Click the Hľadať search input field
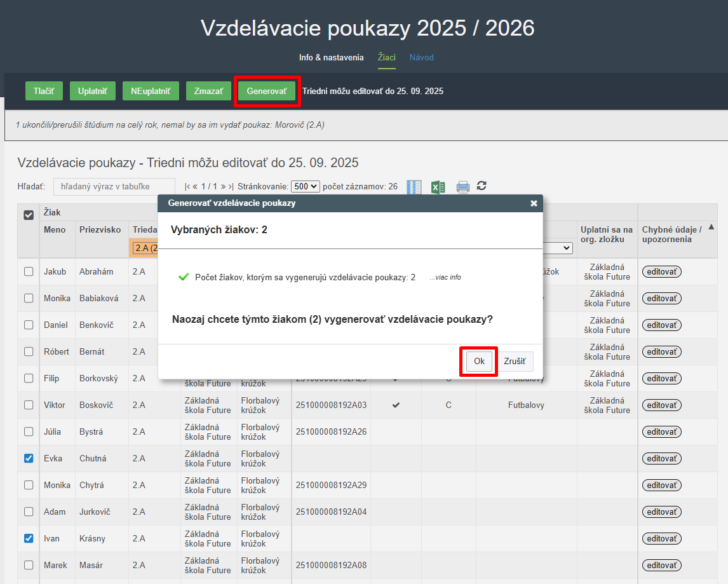The height and width of the screenshot is (584, 728). click(x=113, y=187)
